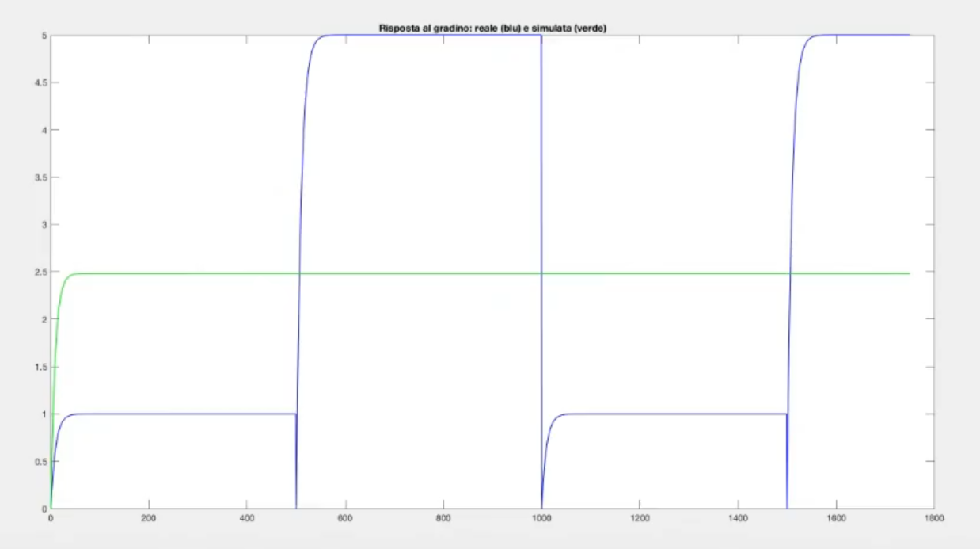The height and width of the screenshot is (549, 980).
Task: Click the x-axis tick label 1000
Action: tap(541, 520)
